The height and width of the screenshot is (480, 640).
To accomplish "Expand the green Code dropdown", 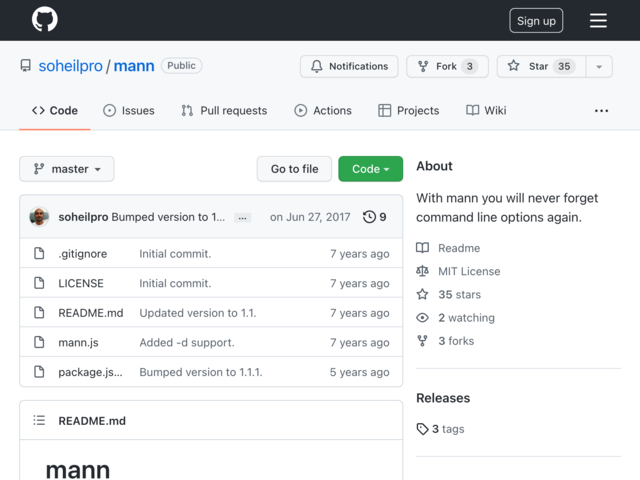I will click(371, 169).
